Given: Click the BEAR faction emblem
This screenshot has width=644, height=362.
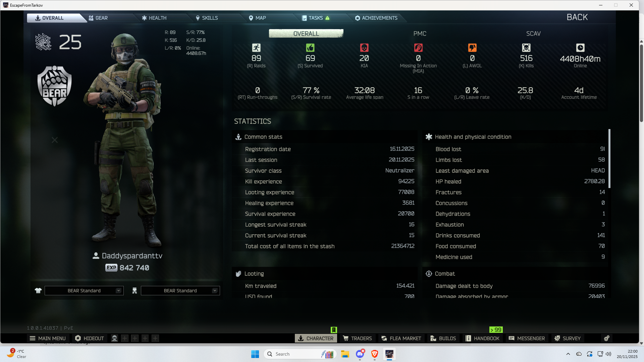Looking at the screenshot, I should 54,86.
